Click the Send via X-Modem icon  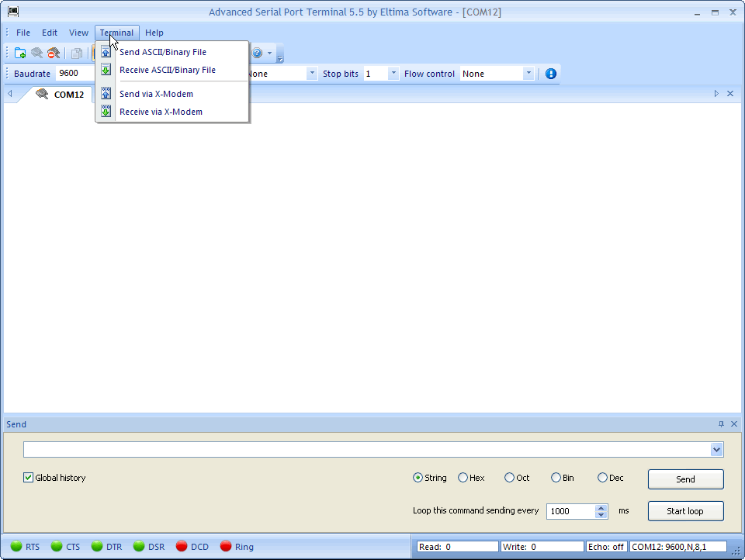(105, 93)
